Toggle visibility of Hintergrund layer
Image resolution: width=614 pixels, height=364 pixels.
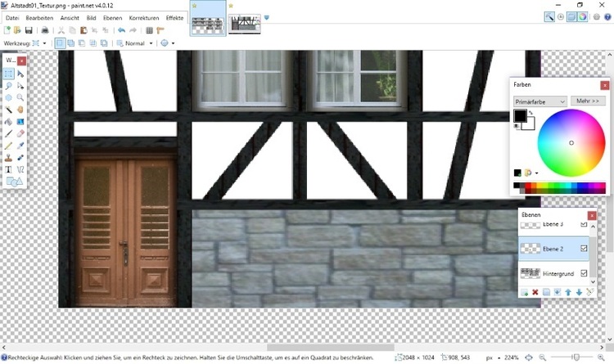(584, 273)
